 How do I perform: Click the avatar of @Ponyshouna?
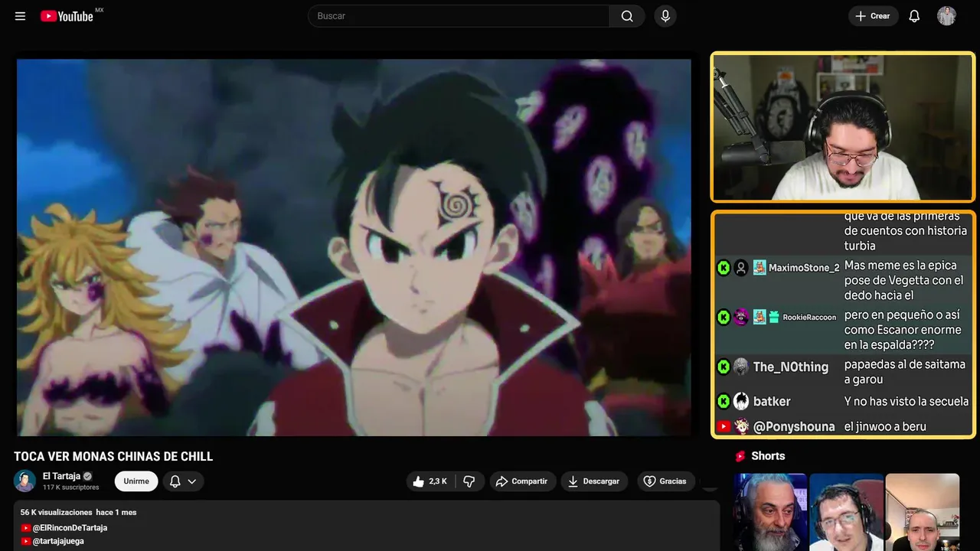tap(741, 427)
